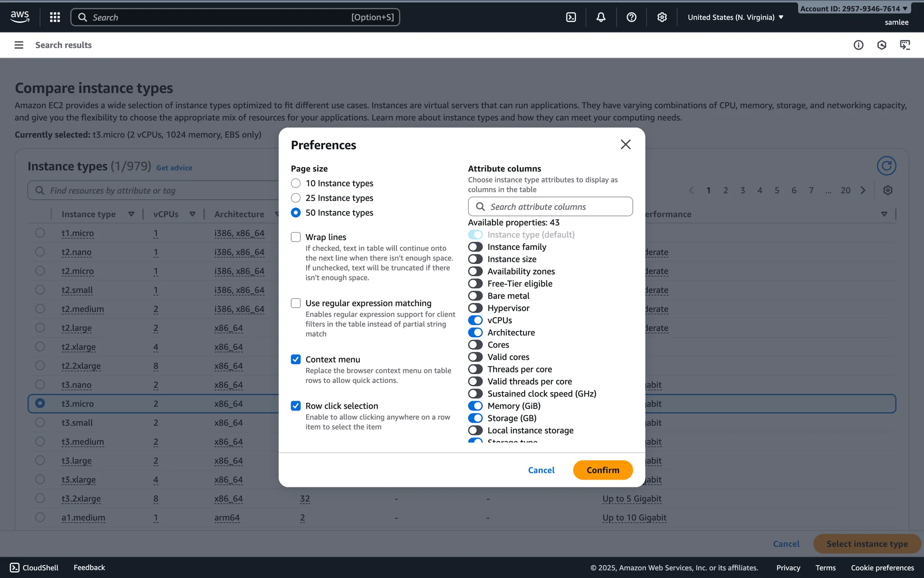Click the info panel icon

pos(858,45)
